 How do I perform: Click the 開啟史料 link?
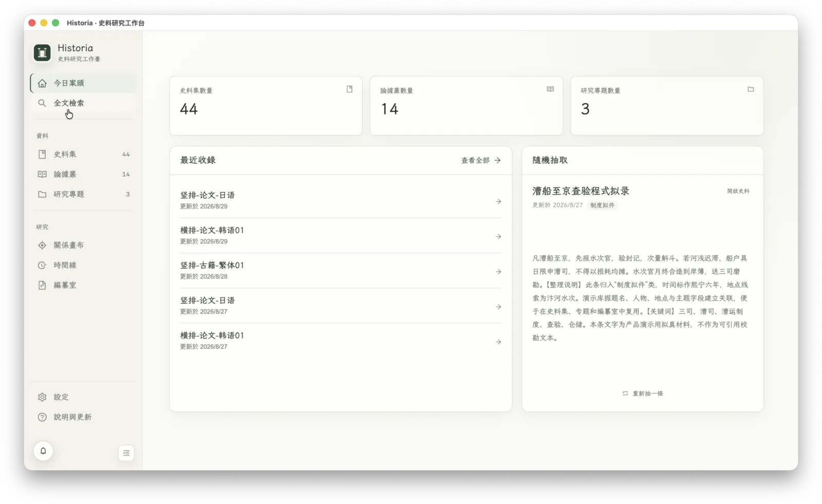[x=738, y=191]
